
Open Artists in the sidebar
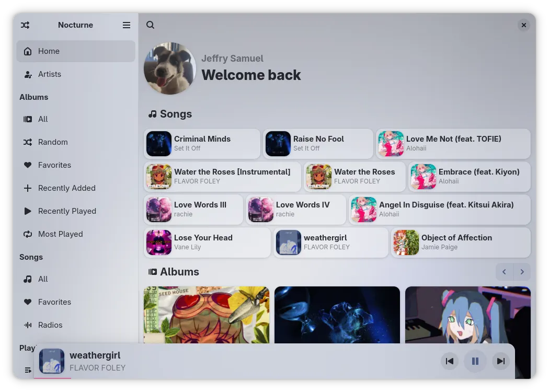76,74
